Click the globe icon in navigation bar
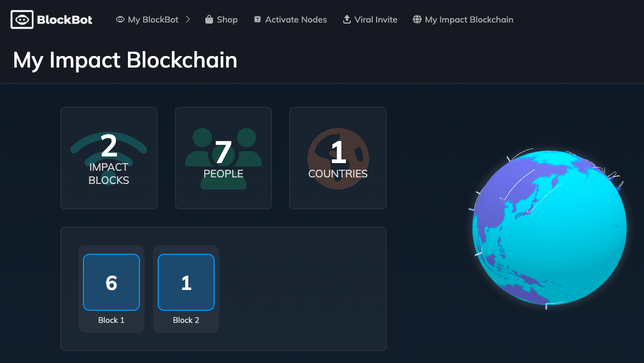 pyautogui.click(x=417, y=19)
